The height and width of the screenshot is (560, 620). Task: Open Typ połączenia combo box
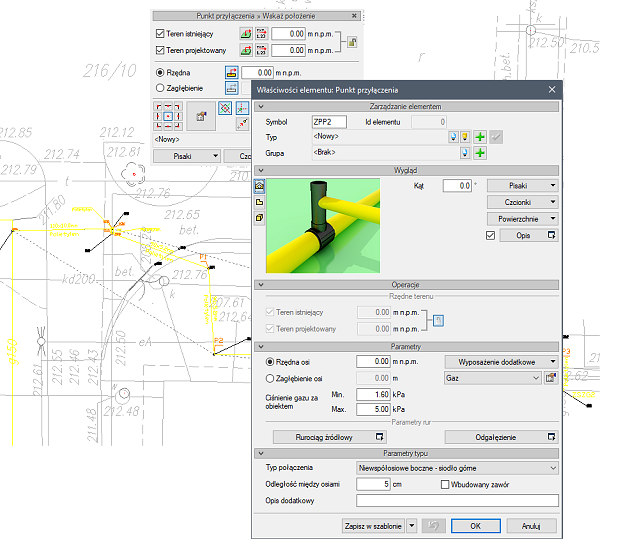[x=457, y=468]
